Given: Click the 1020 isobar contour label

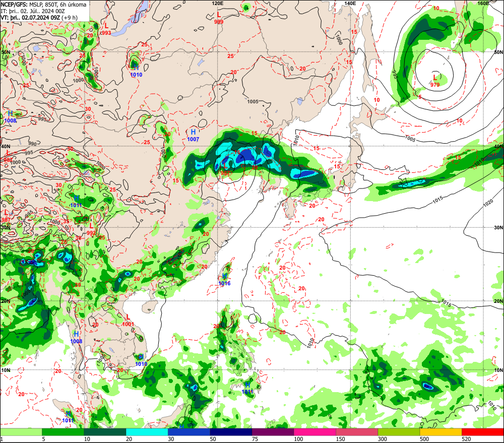Looking at the screenshot, I should [487, 203].
